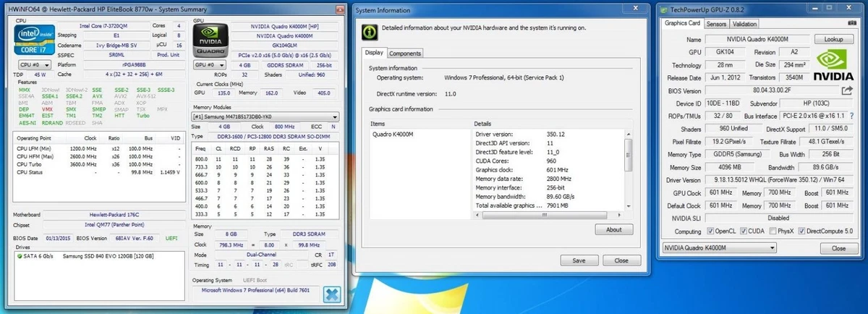Viewport: 868px width, 314px height.
Task: Click the Close button in GPU-Z
Action: point(838,247)
